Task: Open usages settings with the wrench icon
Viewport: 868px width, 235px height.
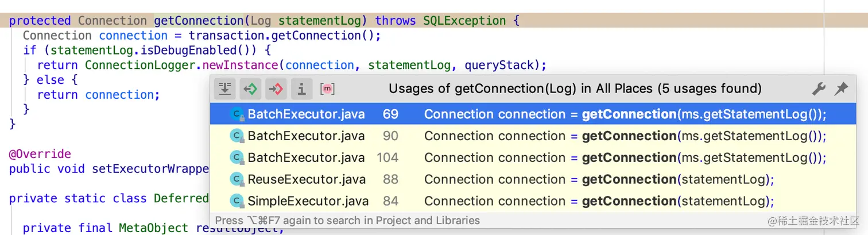Action: [819, 89]
